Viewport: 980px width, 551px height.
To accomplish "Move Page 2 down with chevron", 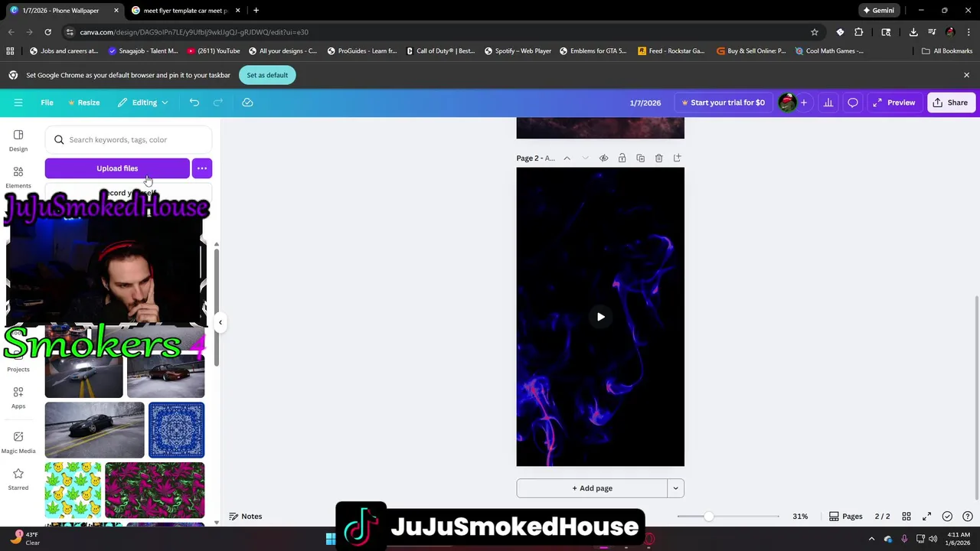I will click(585, 158).
